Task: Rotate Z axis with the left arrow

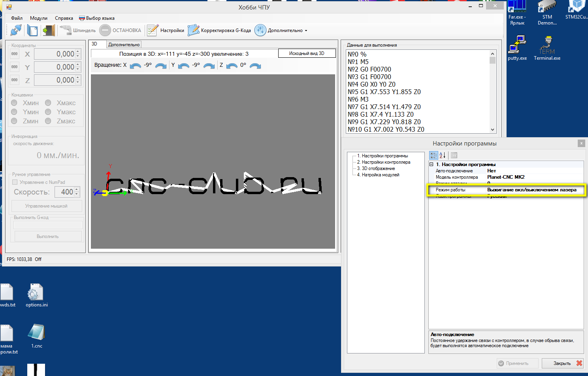Action: pos(232,66)
